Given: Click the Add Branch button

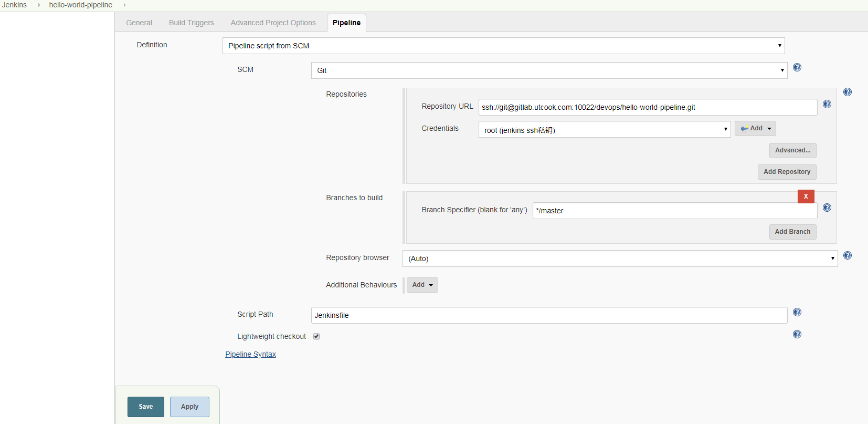Looking at the screenshot, I should coord(792,232).
